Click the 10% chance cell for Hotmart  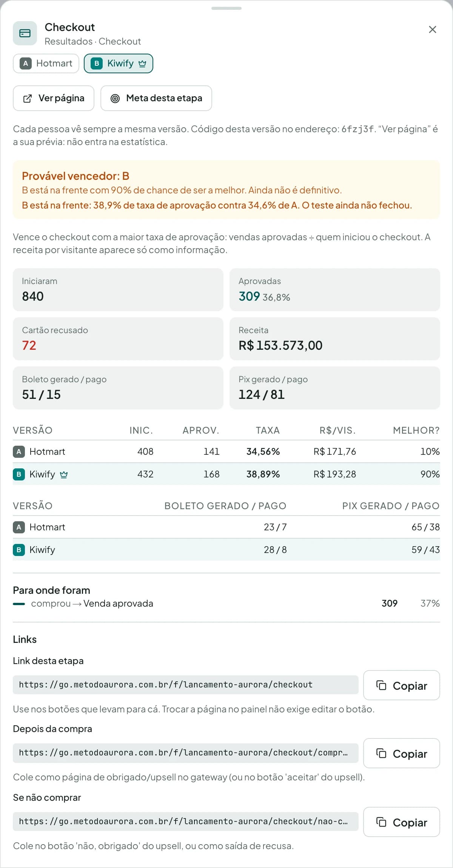[430, 452]
